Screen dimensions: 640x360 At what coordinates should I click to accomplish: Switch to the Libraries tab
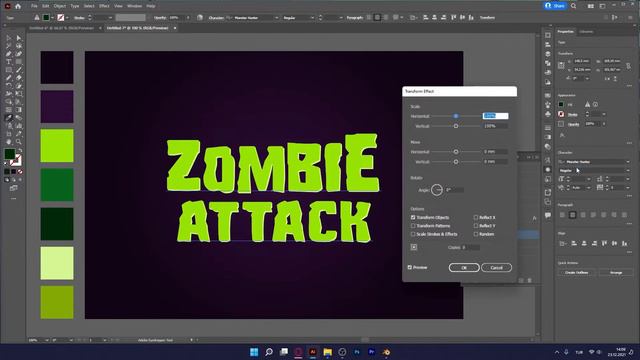point(586,31)
